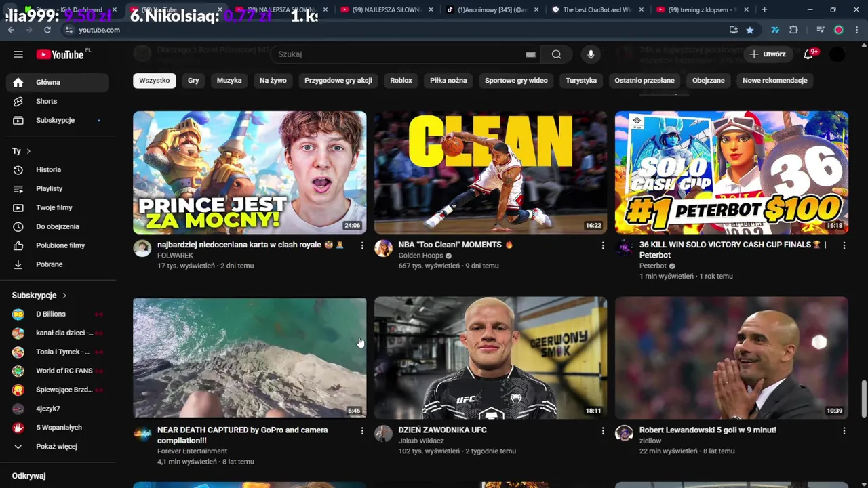
Task: Select Sportowe gry wideo chip
Action: pos(516,80)
